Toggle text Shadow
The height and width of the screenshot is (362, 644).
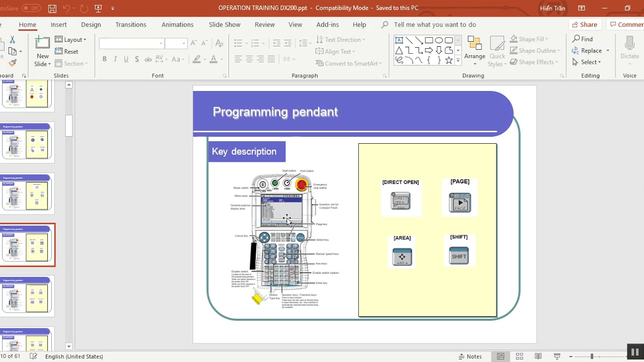pyautogui.click(x=137, y=59)
